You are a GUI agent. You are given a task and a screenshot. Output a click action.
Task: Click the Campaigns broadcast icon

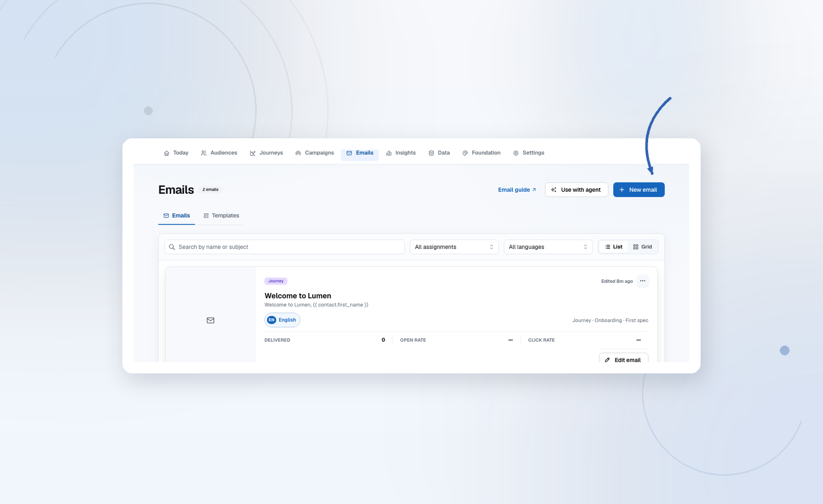(298, 153)
